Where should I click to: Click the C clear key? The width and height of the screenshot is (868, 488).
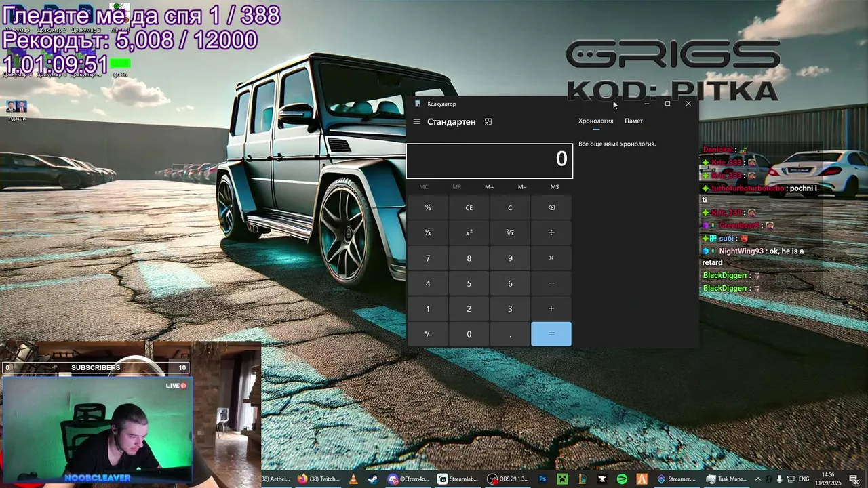coord(510,208)
